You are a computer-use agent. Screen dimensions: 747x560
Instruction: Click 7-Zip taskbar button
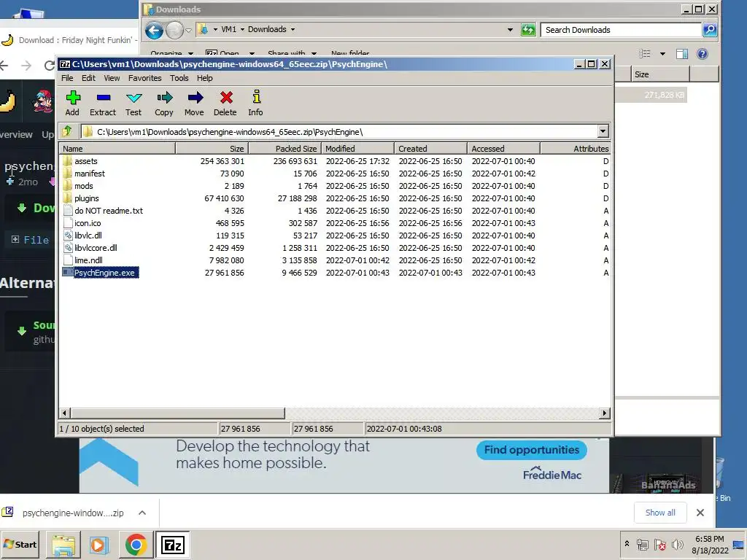[x=172, y=545]
